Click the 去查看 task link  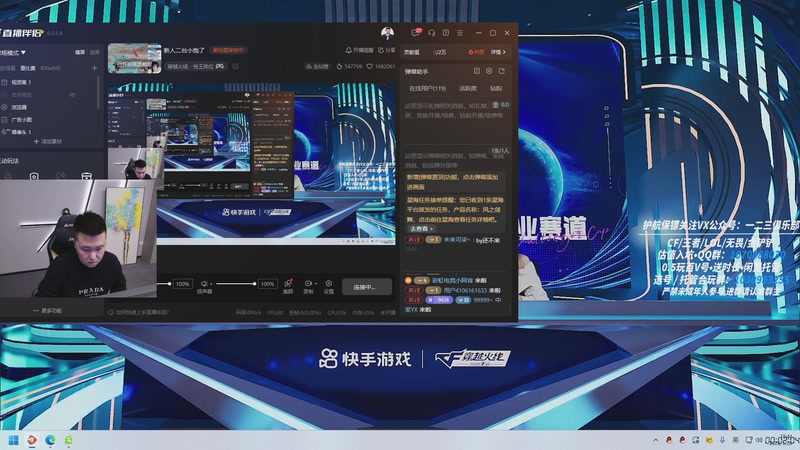tap(421, 229)
